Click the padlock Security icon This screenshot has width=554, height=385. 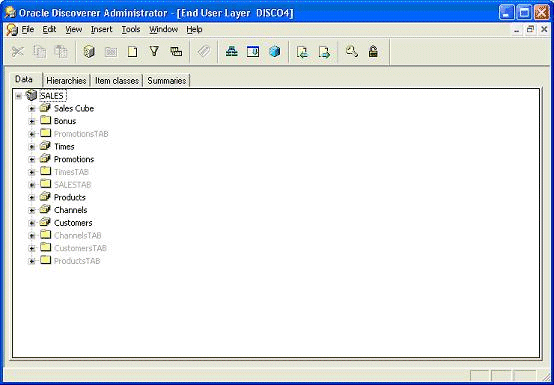pos(373,52)
